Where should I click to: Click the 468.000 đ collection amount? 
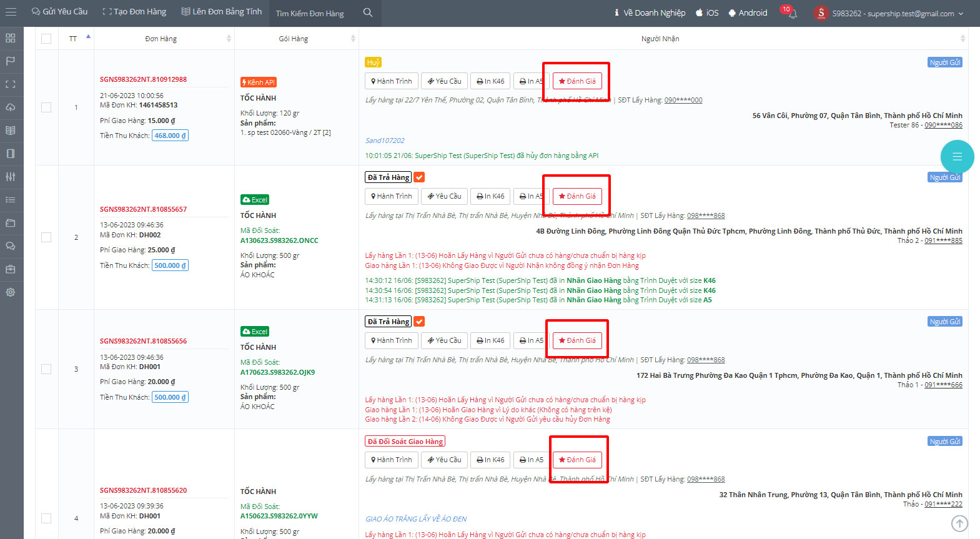pyautogui.click(x=170, y=136)
